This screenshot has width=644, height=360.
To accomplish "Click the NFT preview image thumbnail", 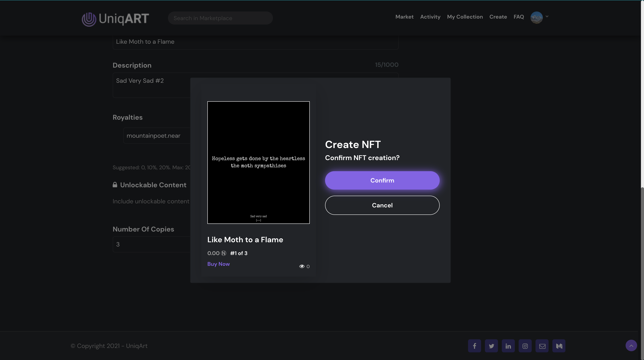I will pos(258,162).
